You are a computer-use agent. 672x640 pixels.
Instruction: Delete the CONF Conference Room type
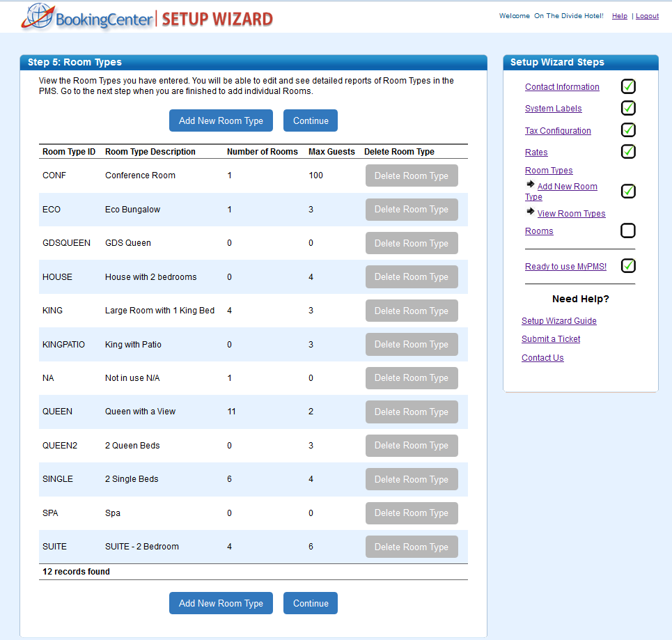point(412,175)
